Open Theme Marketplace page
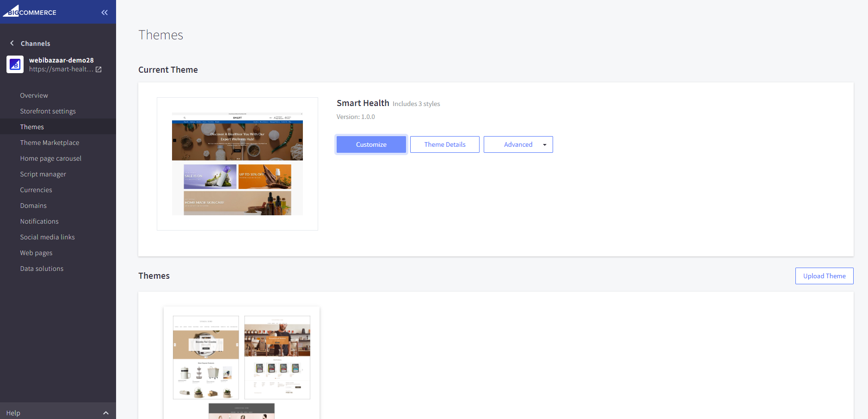The height and width of the screenshot is (419, 868). pos(49,143)
